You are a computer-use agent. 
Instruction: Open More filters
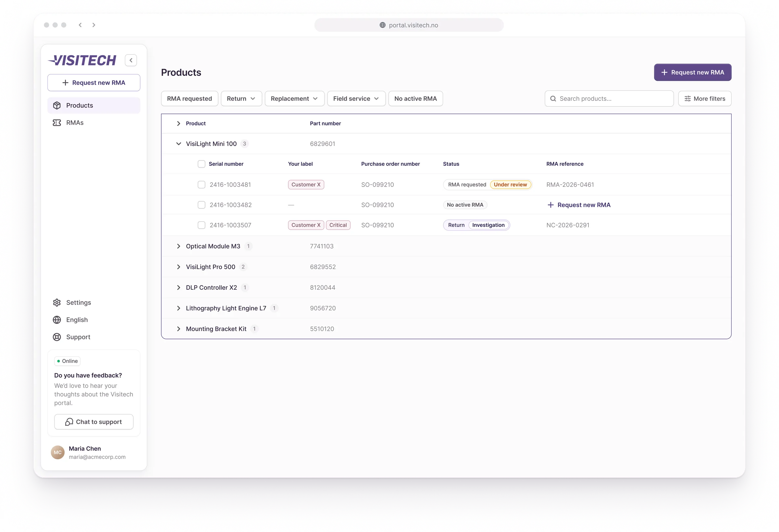705,99
